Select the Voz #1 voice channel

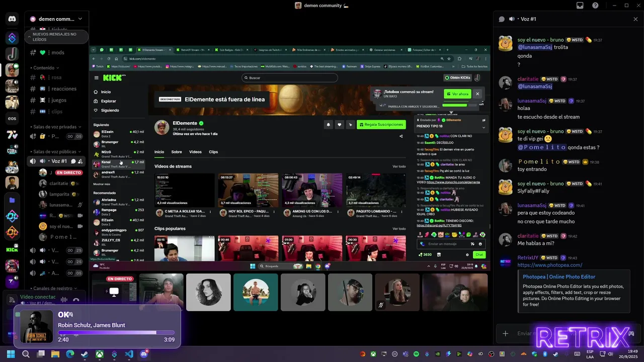(55, 161)
